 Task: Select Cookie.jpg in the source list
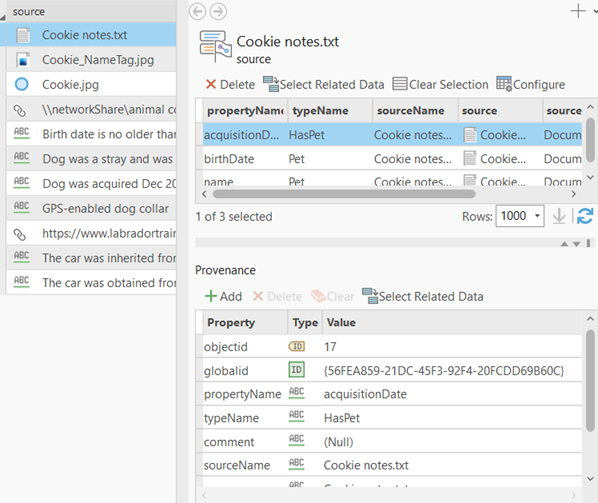(x=91, y=84)
